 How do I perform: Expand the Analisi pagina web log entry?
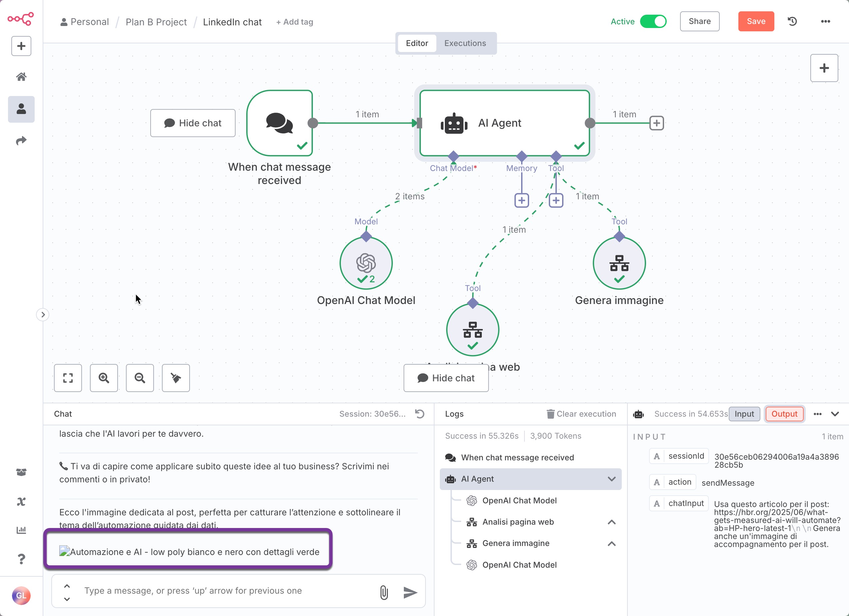pos(611,522)
